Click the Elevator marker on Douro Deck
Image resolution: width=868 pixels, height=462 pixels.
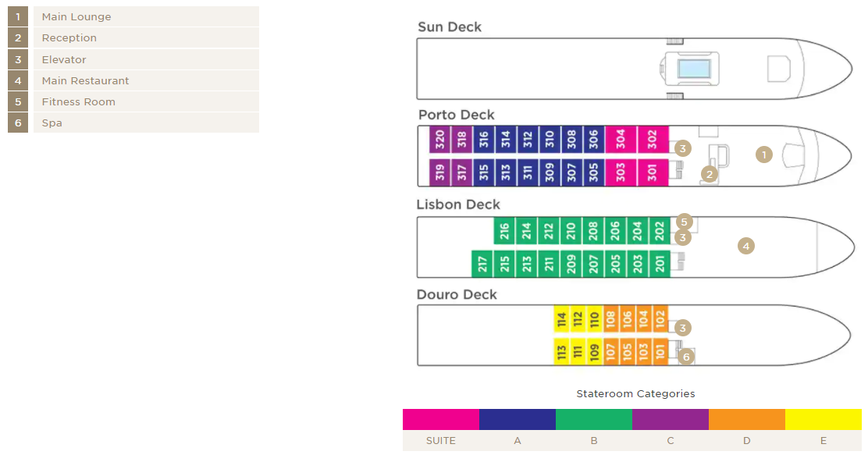pyautogui.click(x=682, y=328)
